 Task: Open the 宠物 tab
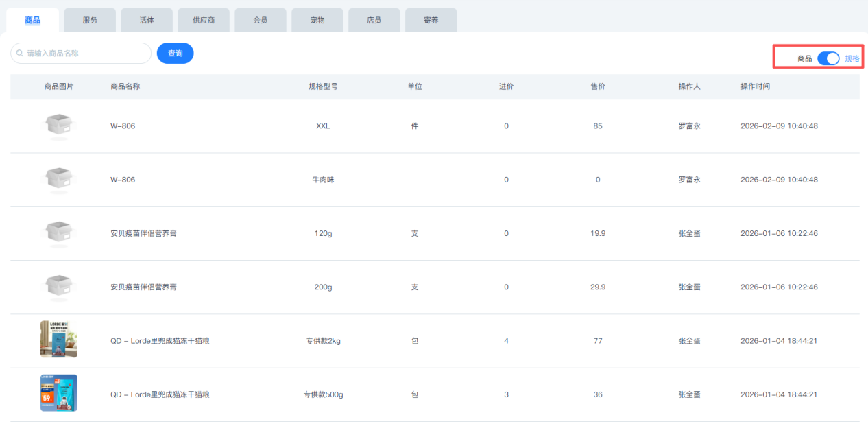pos(317,20)
